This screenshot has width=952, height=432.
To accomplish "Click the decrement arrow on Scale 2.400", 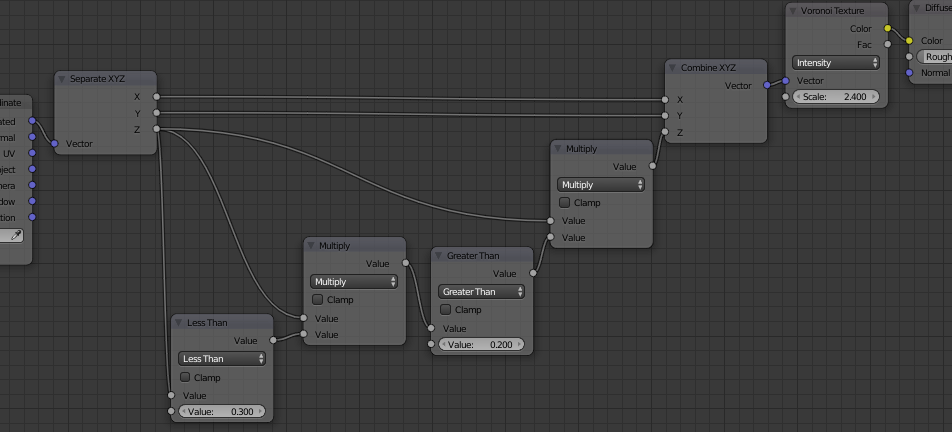I will [798, 96].
